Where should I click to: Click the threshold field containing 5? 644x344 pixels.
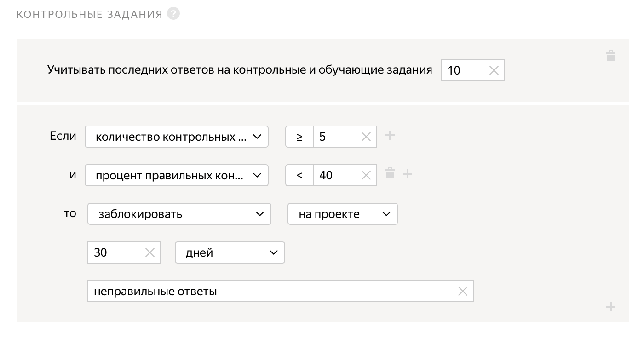(345, 137)
